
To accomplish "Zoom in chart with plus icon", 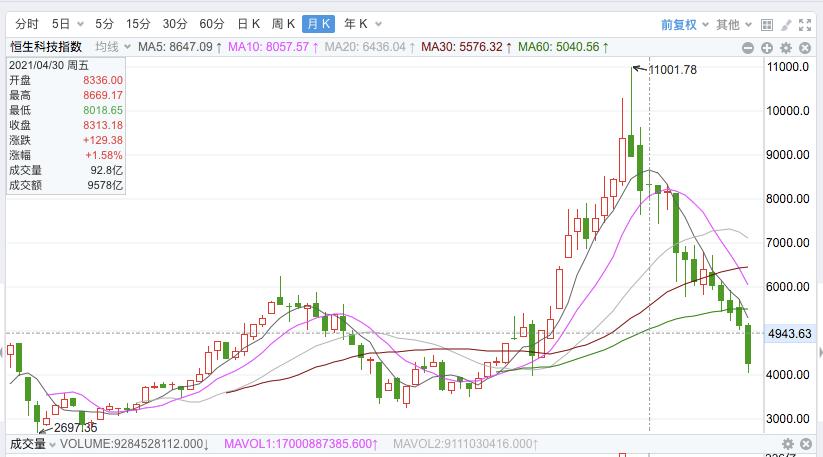I will click(x=767, y=47).
